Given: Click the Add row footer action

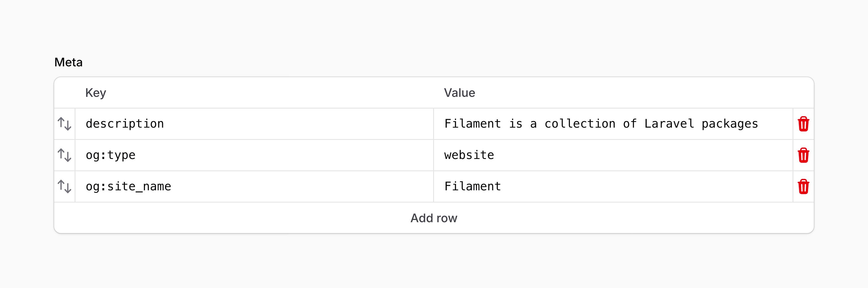Looking at the screenshot, I should tap(434, 218).
